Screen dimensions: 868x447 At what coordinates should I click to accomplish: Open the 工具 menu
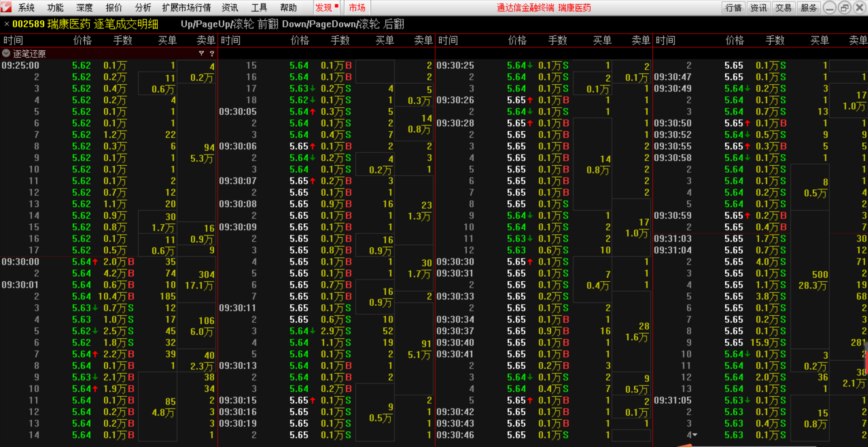click(x=259, y=8)
